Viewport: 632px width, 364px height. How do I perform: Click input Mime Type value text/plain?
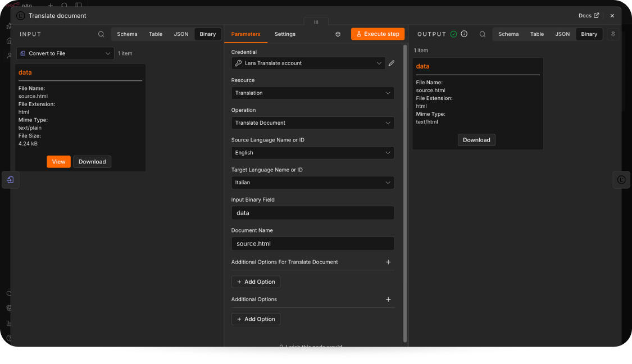[x=30, y=128]
